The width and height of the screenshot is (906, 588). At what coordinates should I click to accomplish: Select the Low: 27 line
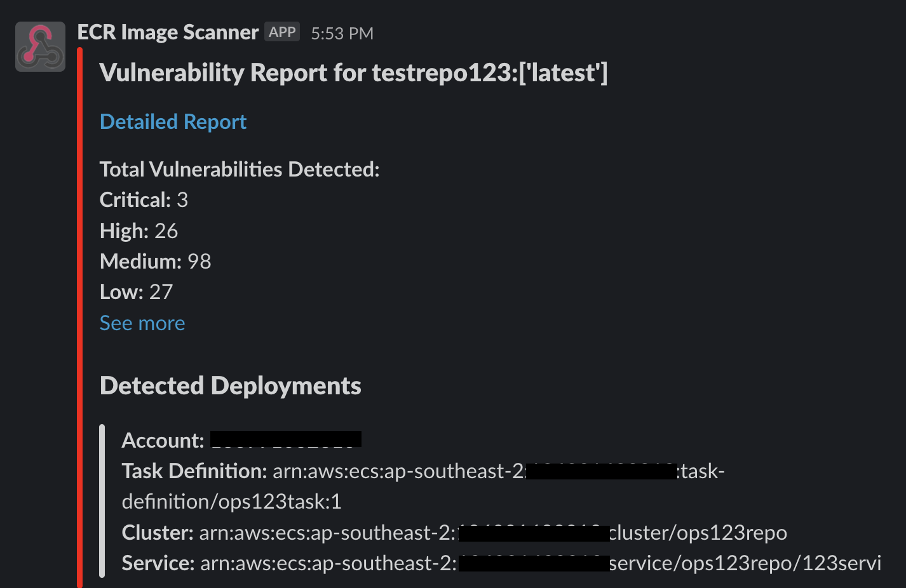(136, 291)
